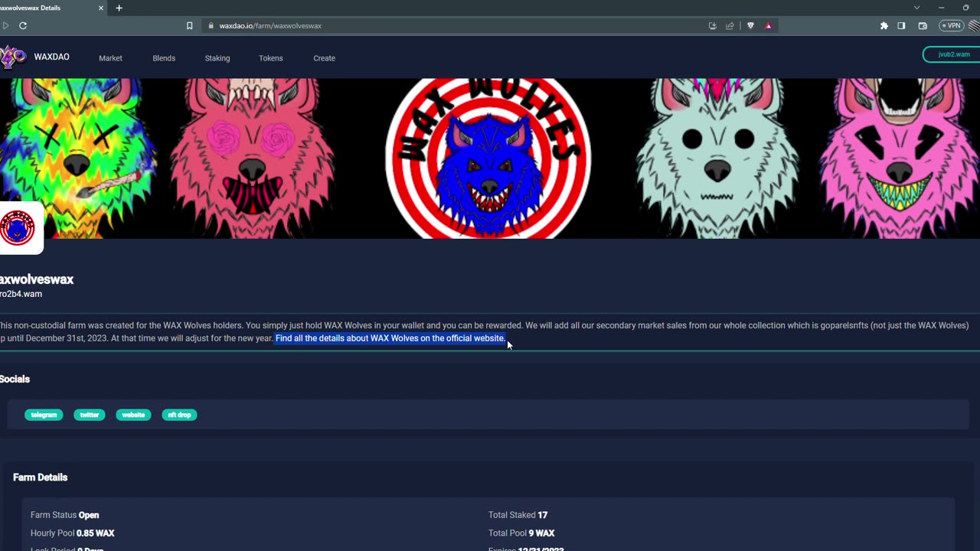Click highlighted 'Find all the details' sentence
The height and width of the screenshot is (551, 980).
click(x=390, y=338)
